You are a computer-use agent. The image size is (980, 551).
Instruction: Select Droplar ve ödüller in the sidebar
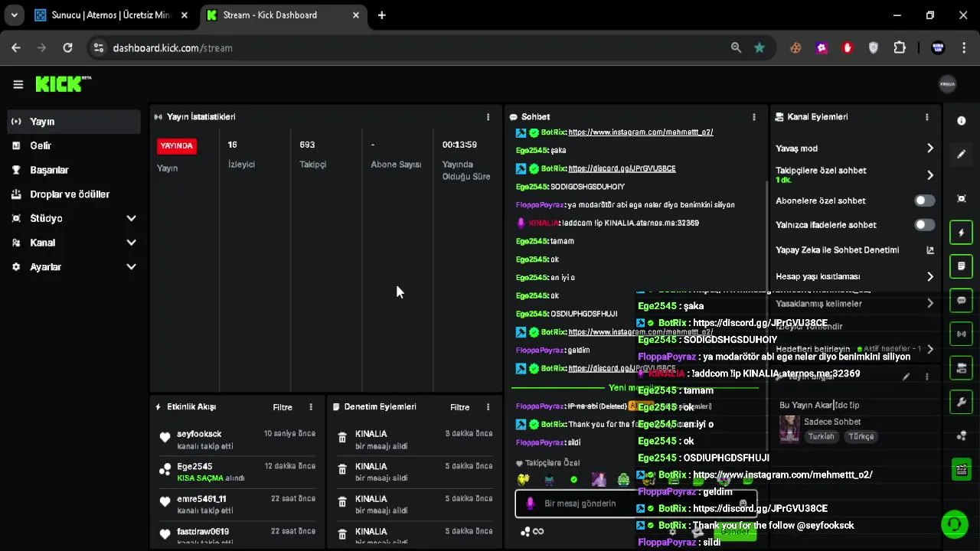(x=74, y=194)
